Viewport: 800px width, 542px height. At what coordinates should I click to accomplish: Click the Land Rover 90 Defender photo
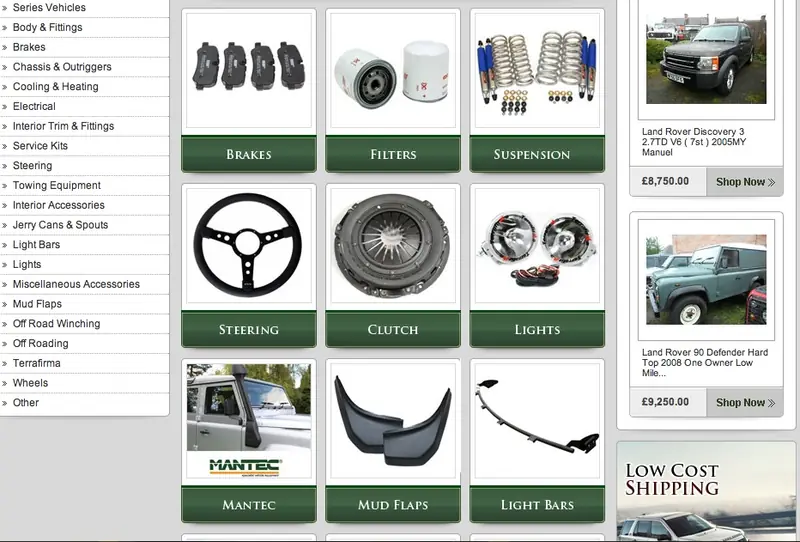(x=706, y=279)
